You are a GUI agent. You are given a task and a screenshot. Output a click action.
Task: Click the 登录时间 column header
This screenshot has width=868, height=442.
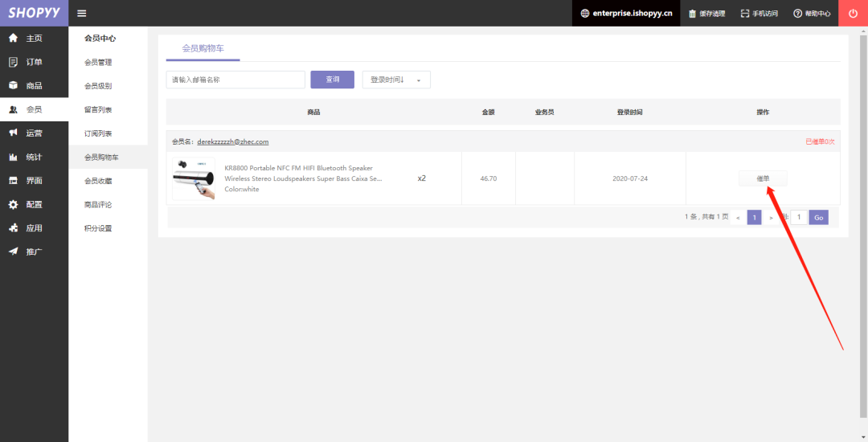630,113
